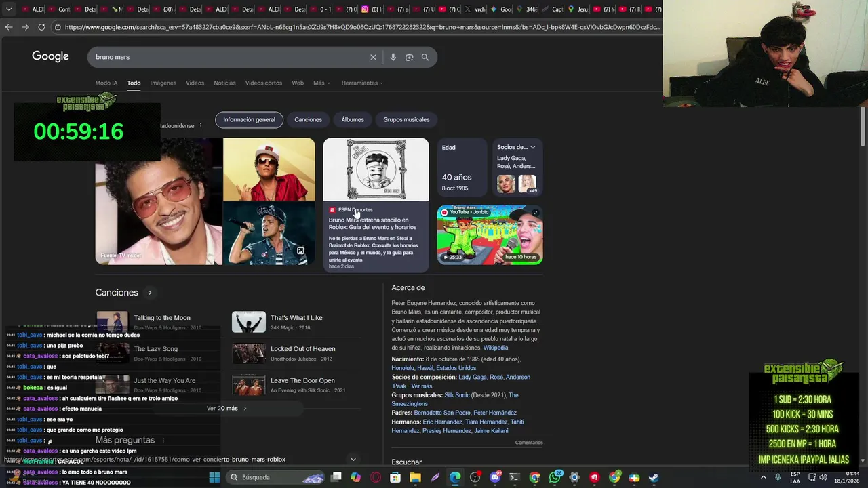The width and height of the screenshot is (868, 488).
Task: Open the large Bruno Mars portrait photo
Action: [159, 201]
